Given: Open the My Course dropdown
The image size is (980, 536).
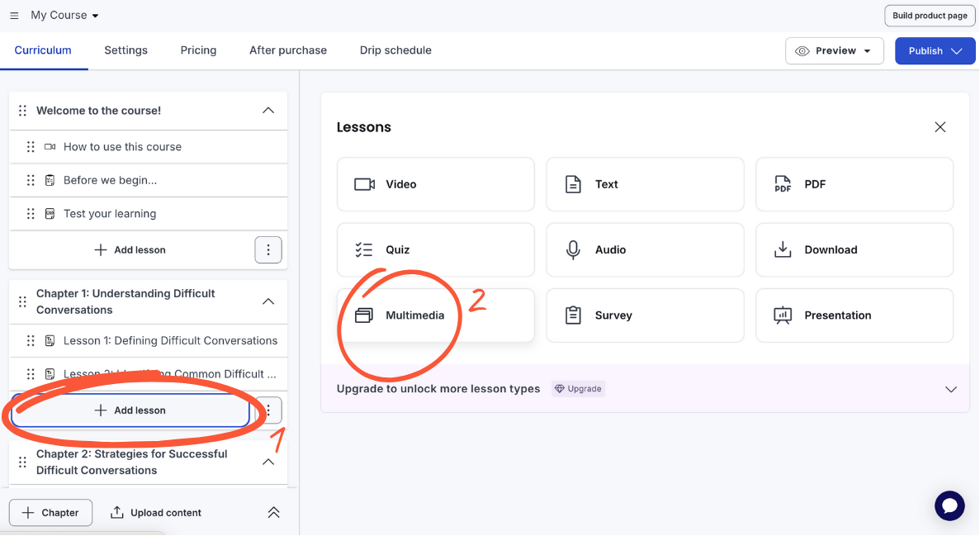Looking at the screenshot, I should [64, 16].
